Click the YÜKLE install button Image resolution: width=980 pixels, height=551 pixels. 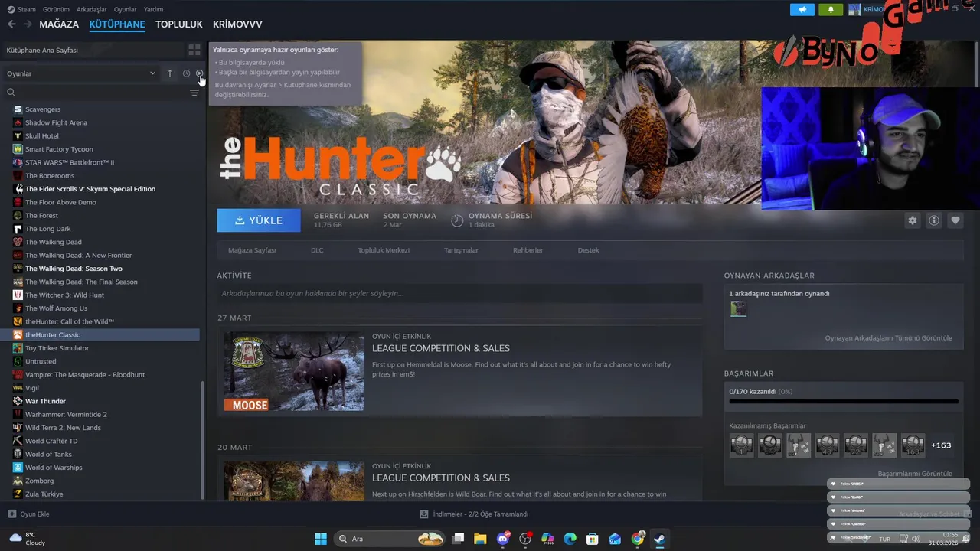[259, 220]
